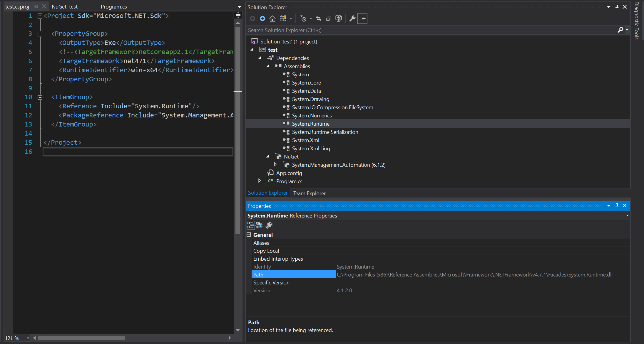Select the System.Drawing assembly reference
This screenshot has width=644, height=344.
click(x=310, y=99)
